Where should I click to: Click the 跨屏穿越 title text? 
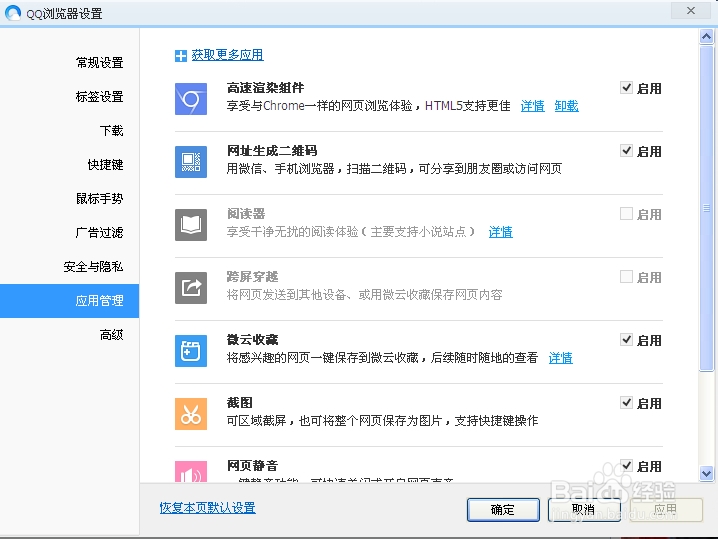[x=252, y=277]
